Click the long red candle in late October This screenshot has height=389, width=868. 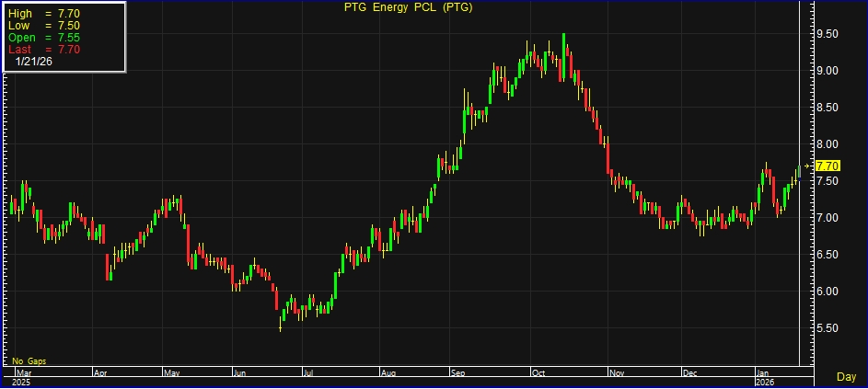point(608,158)
